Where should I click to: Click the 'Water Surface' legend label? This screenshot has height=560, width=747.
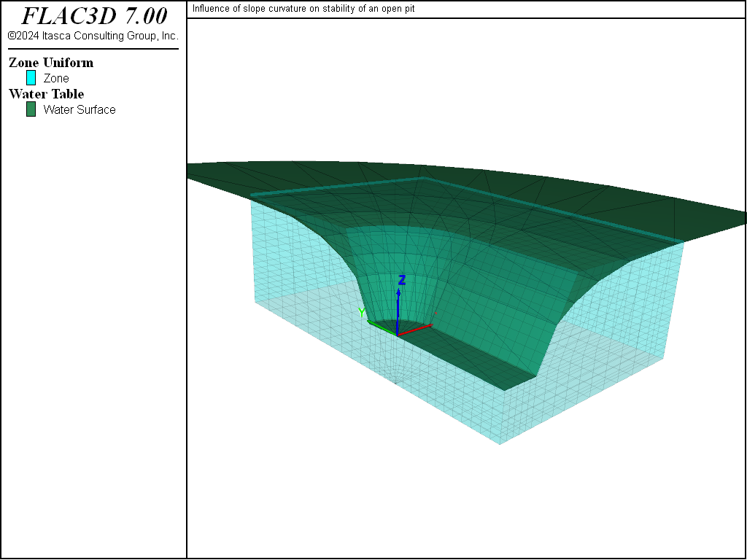(80, 109)
